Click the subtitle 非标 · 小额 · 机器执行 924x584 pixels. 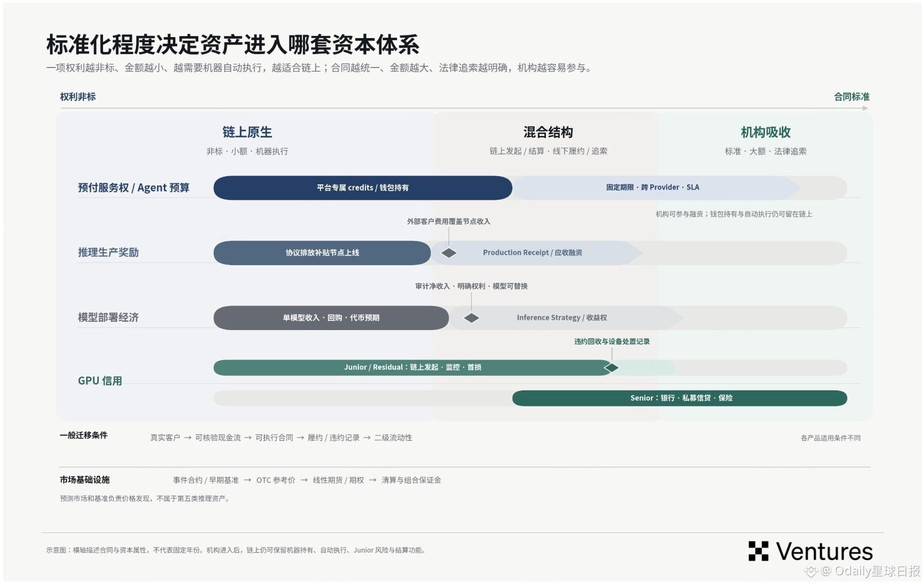pyautogui.click(x=247, y=151)
